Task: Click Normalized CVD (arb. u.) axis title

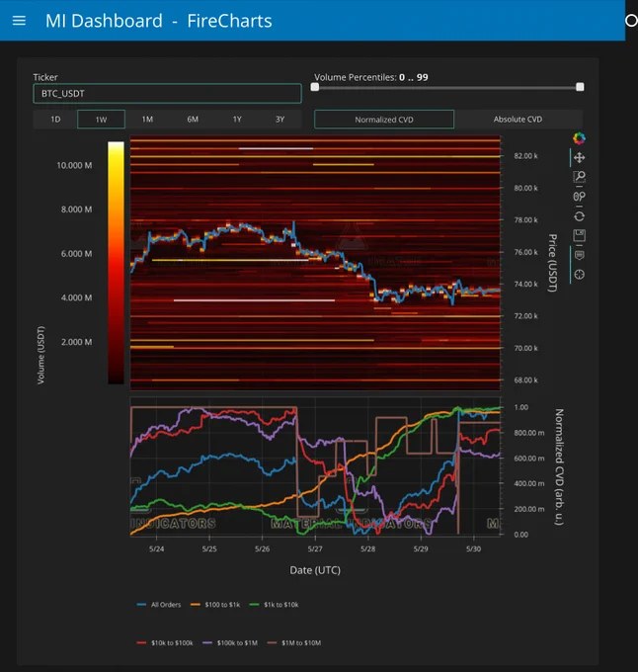Action: [559, 467]
